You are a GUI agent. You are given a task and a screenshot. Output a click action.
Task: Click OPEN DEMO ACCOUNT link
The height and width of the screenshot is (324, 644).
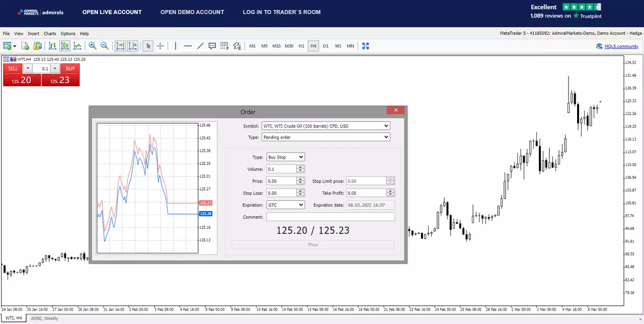192,12
